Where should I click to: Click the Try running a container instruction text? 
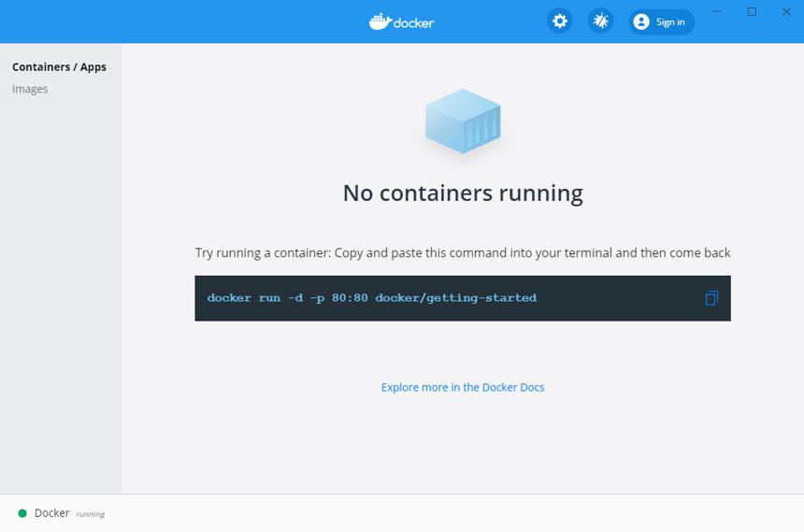pyautogui.click(x=463, y=253)
